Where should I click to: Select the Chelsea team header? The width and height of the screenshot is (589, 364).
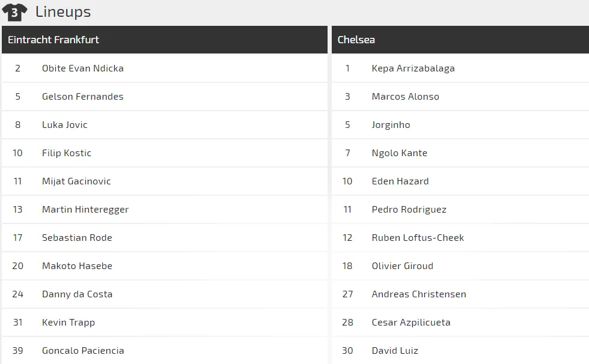tap(356, 40)
